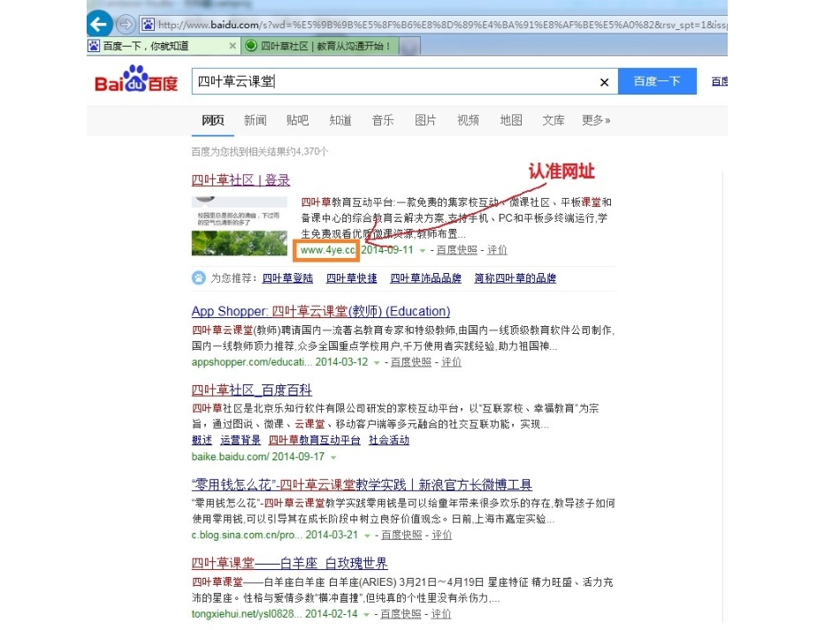Open the recommended 四叶草饰品品牌 link

click(x=425, y=278)
